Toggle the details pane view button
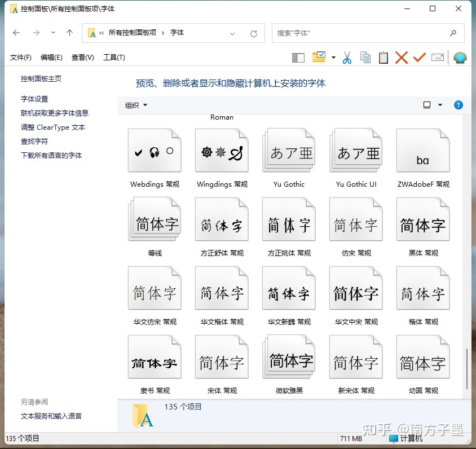The width and height of the screenshot is (476, 449). coord(437,57)
